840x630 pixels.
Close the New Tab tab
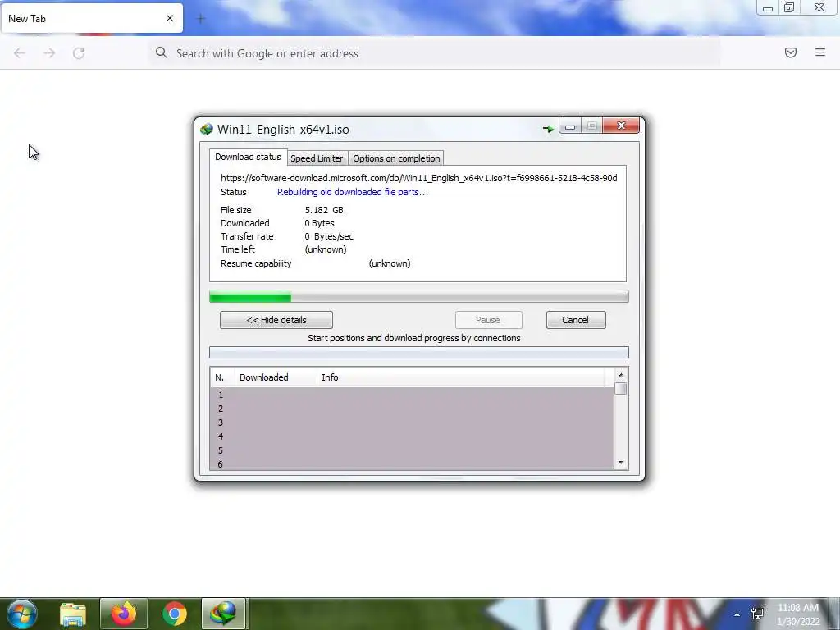[170, 18]
